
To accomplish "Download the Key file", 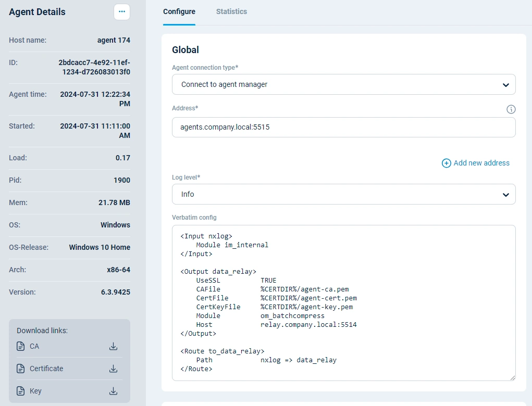I will coord(113,391).
